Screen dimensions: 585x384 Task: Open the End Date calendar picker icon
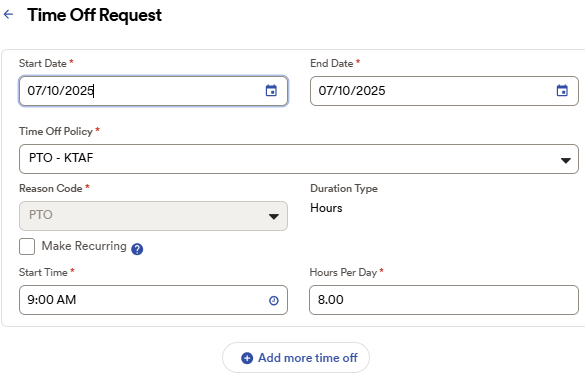pos(562,91)
